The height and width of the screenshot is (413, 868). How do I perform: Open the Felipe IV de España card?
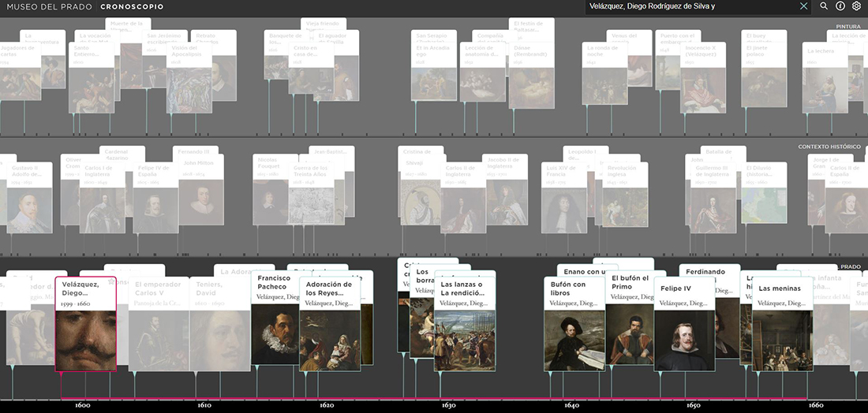click(x=155, y=197)
